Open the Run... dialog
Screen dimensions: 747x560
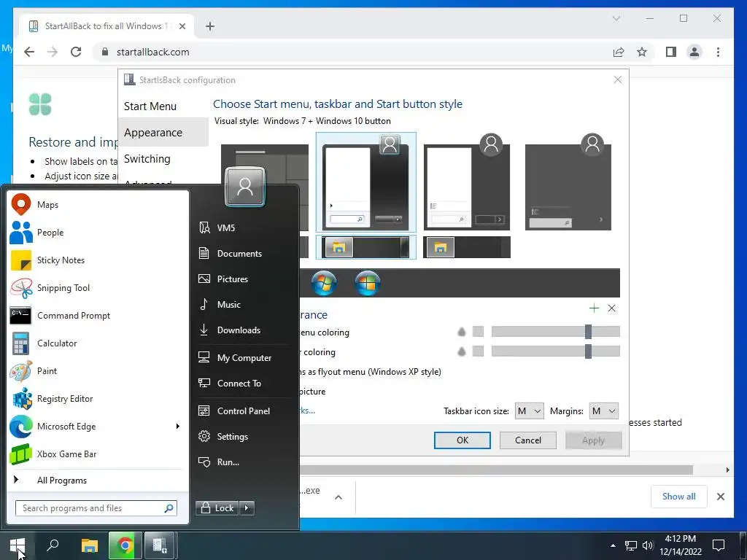point(244,462)
